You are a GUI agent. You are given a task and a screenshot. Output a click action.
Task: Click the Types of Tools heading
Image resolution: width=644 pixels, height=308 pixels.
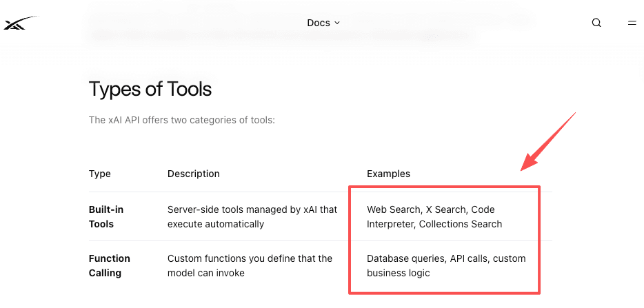150,89
